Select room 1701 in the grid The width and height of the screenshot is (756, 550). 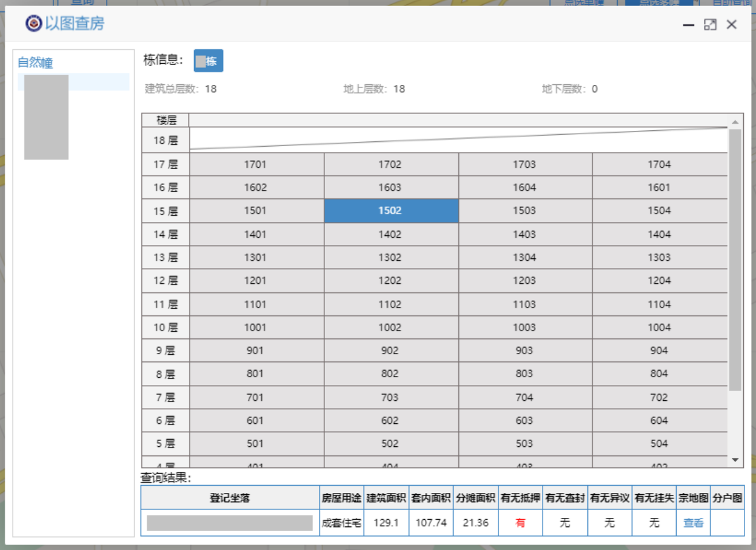coord(255,164)
